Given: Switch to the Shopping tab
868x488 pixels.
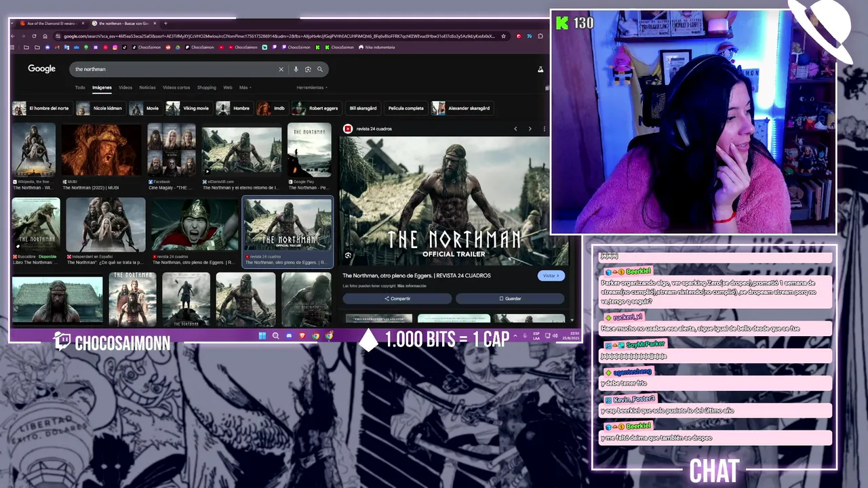Looking at the screenshot, I should (x=207, y=87).
